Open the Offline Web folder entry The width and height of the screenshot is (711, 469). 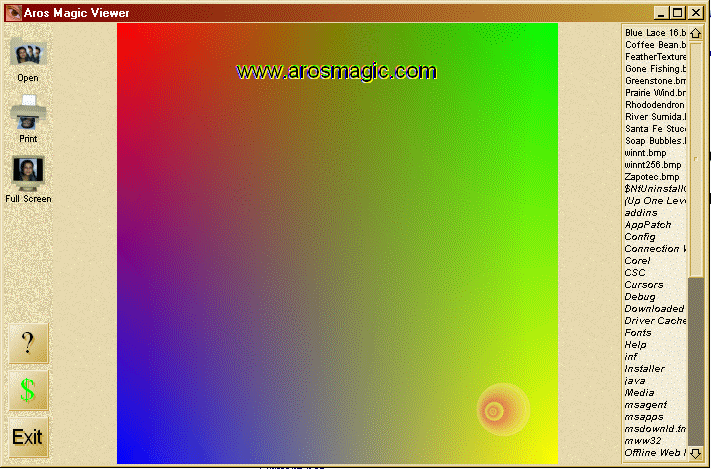point(655,453)
